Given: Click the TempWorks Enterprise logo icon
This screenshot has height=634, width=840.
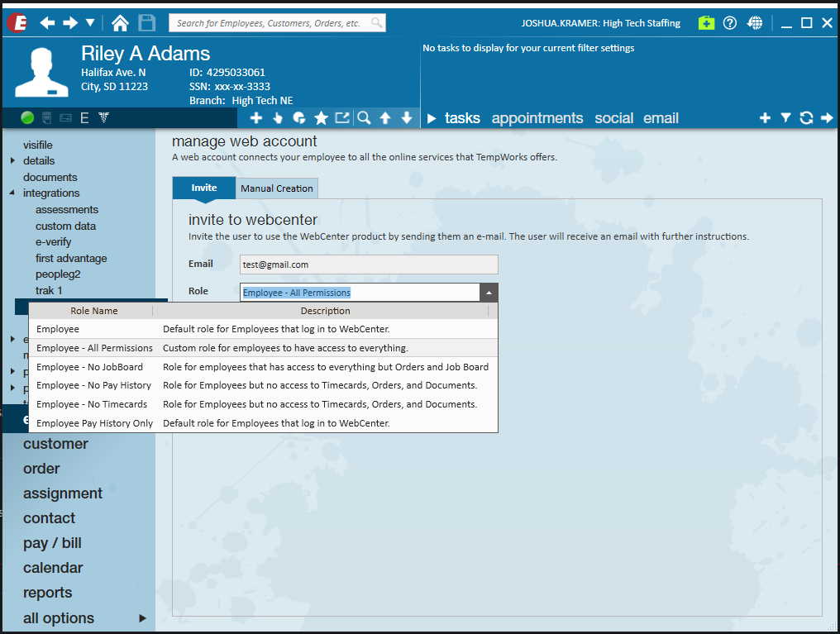Looking at the screenshot, I should tap(17, 22).
